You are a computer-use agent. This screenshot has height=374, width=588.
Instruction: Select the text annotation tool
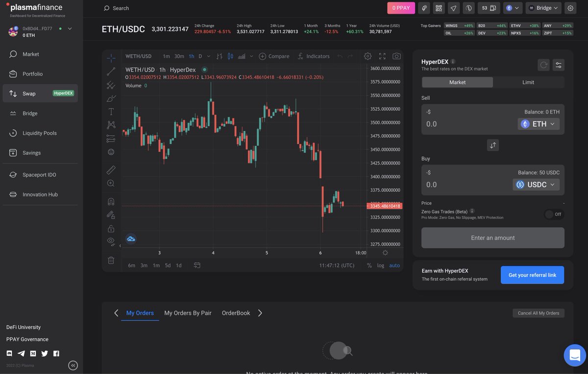coord(111,112)
